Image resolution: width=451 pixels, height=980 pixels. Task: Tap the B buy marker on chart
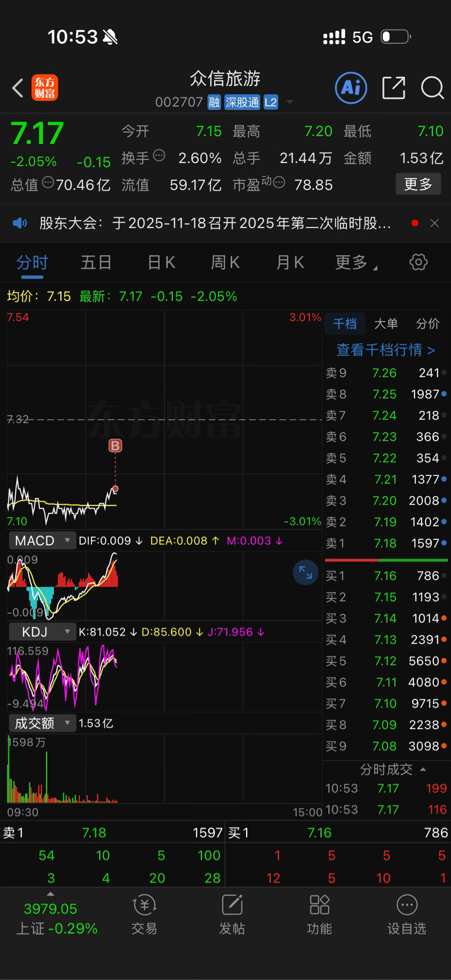coord(115,446)
